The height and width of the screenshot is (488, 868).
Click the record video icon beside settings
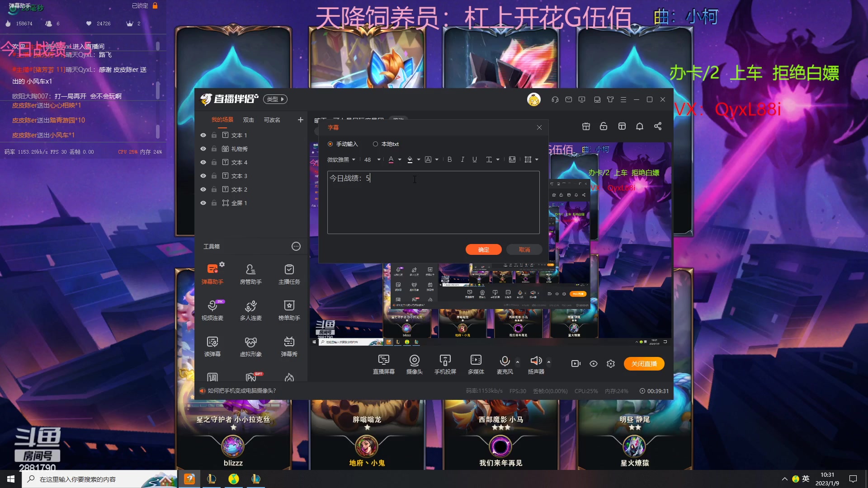pos(576,364)
